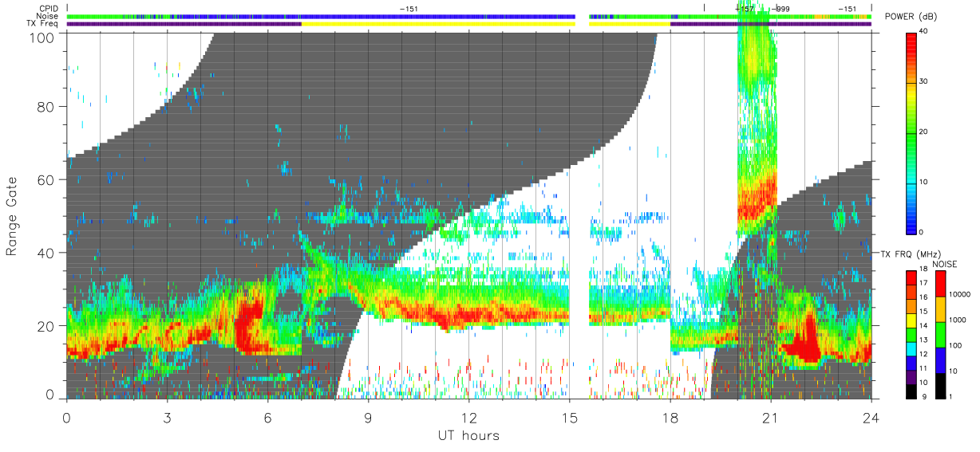Click the cyan TX frequency swatch beside 13
Viewport: 980px width, 452px height.
[911, 349]
